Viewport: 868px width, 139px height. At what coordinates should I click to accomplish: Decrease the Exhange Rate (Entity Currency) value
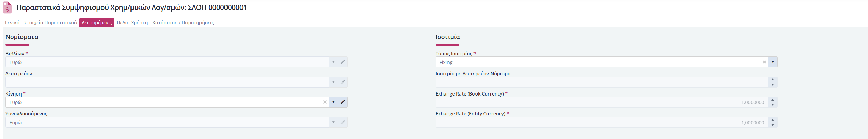click(x=773, y=125)
